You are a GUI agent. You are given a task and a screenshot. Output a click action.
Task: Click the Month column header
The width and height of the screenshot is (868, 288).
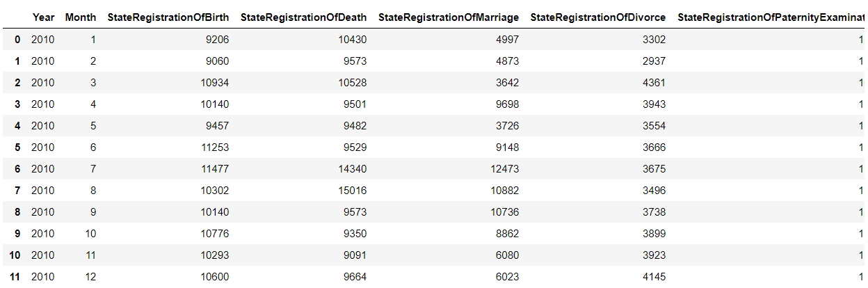[x=81, y=17]
